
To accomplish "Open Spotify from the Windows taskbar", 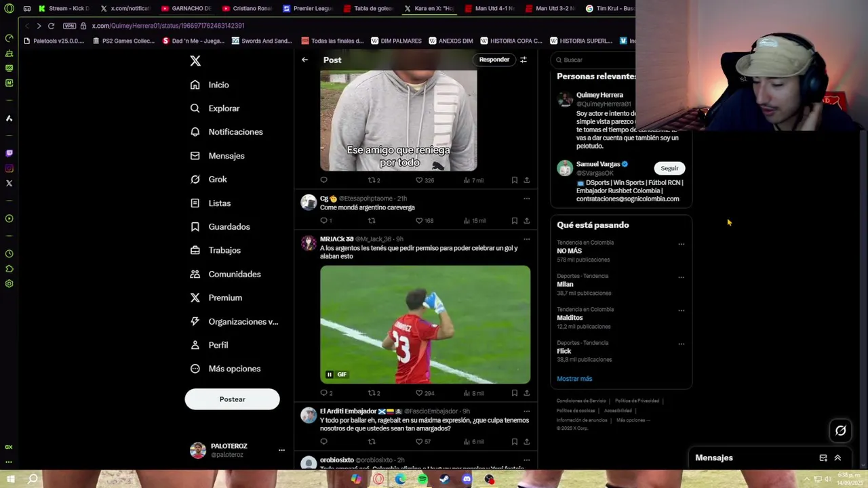I will (422, 479).
